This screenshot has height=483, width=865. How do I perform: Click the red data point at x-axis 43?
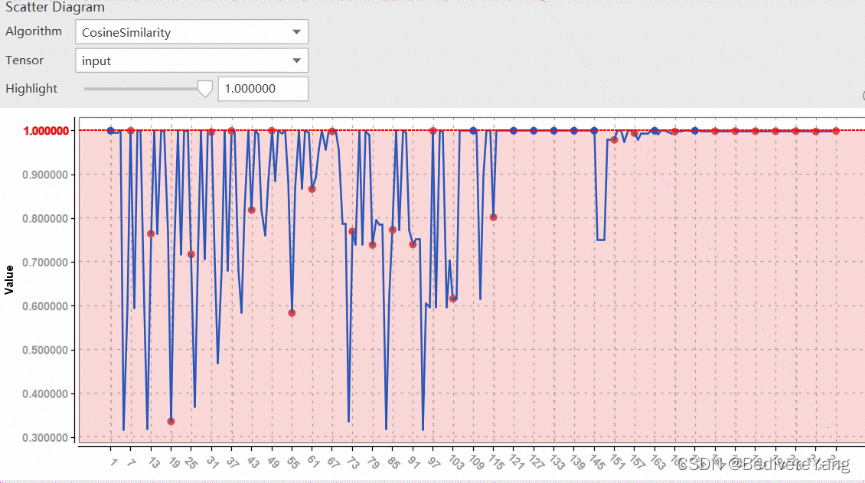pyautogui.click(x=252, y=210)
